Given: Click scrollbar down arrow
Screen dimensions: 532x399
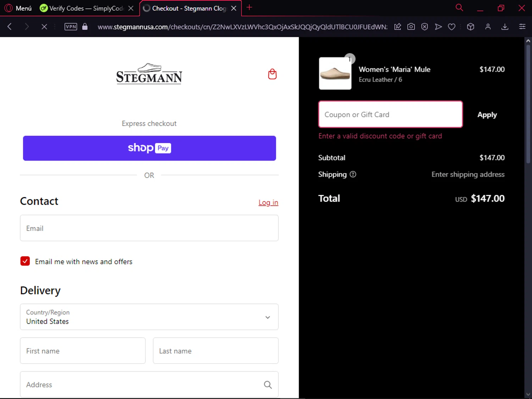Looking at the screenshot, I should 528,394.
